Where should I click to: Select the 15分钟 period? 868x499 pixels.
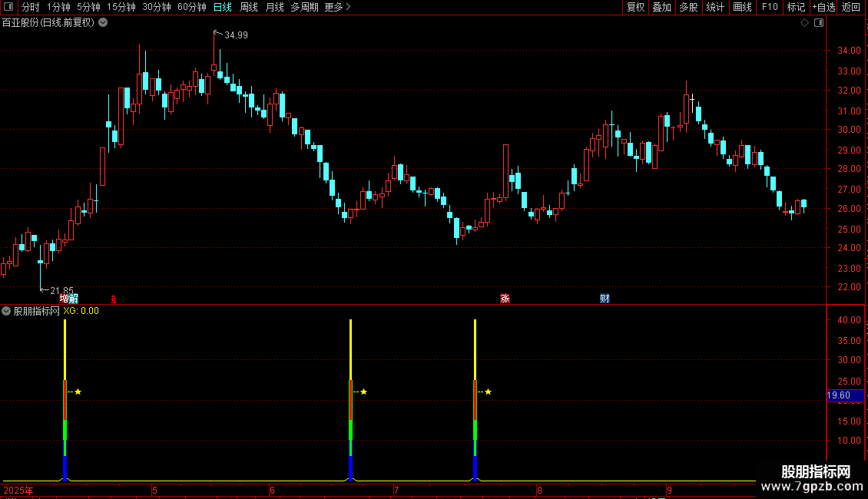pos(121,7)
